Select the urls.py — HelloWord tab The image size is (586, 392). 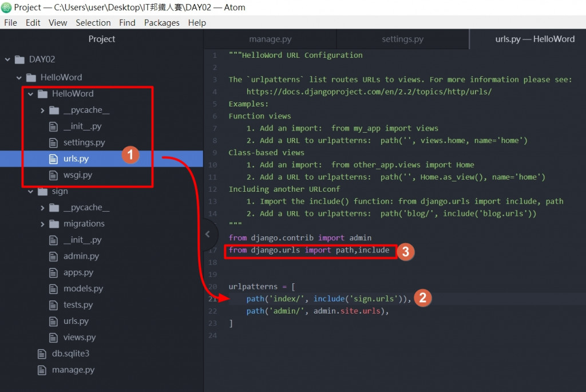tap(535, 39)
